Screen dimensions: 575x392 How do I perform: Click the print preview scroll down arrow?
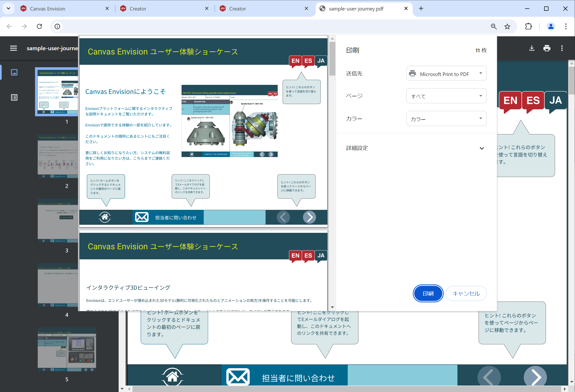point(332,307)
